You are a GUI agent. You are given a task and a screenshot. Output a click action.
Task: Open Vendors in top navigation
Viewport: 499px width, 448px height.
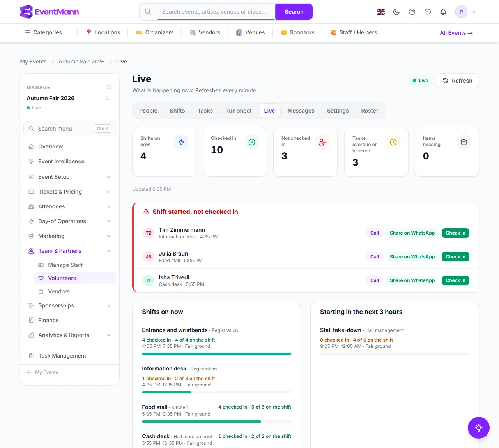pos(205,32)
